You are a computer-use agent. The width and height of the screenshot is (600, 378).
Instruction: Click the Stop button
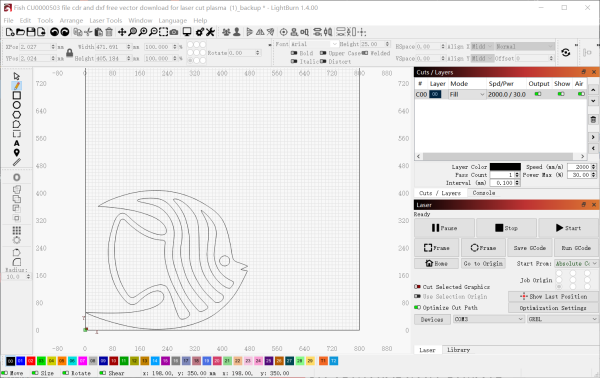(x=506, y=228)
